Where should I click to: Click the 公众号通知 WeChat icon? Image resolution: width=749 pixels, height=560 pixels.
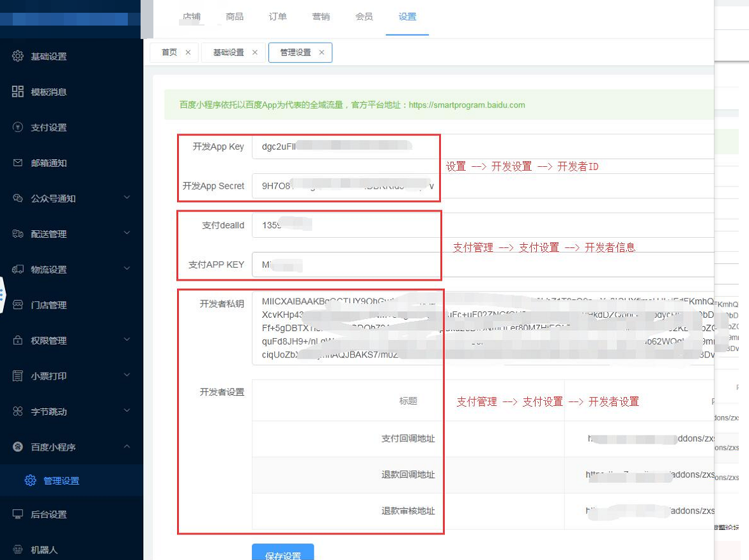tap(18, 198)
